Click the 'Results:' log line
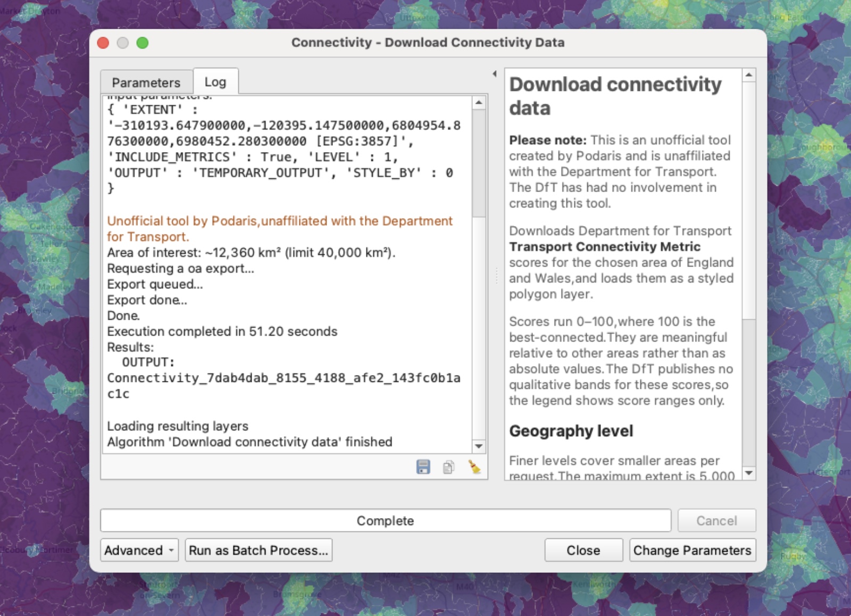 (130, 347)
